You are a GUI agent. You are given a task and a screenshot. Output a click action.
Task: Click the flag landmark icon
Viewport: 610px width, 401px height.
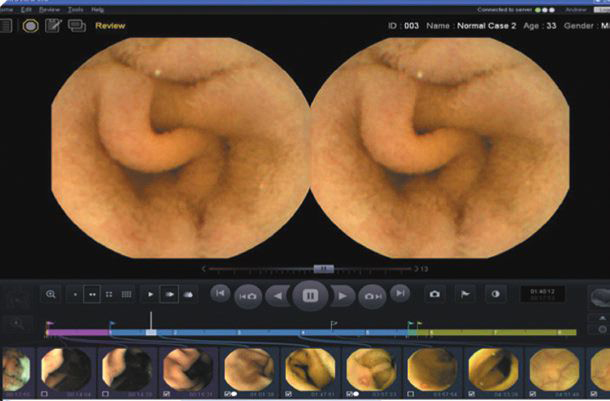click(x=465, y=295)
